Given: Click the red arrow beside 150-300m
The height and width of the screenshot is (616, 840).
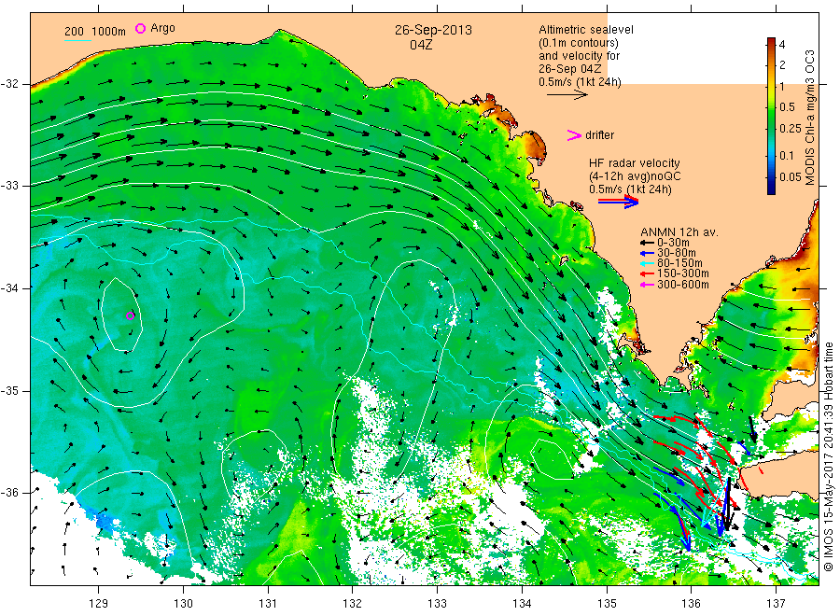Looking at the screenshot, I should (647, 273).
